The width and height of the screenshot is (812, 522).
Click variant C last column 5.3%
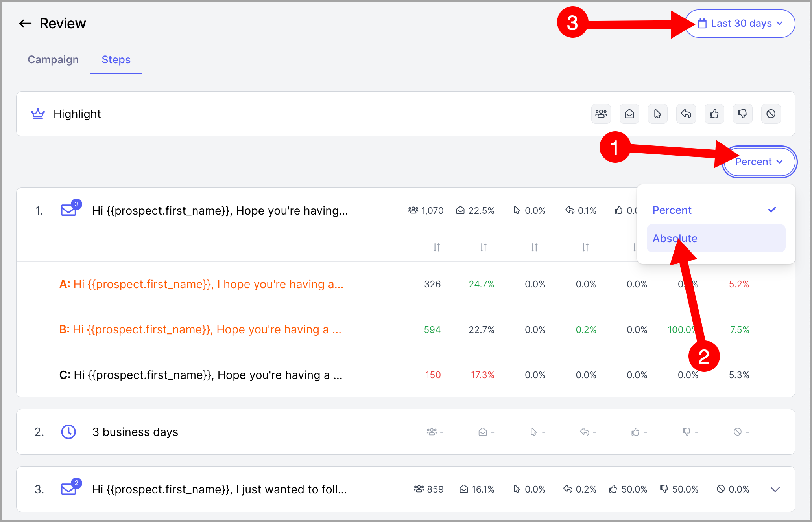pyautogui.click(x=739, y=375)
